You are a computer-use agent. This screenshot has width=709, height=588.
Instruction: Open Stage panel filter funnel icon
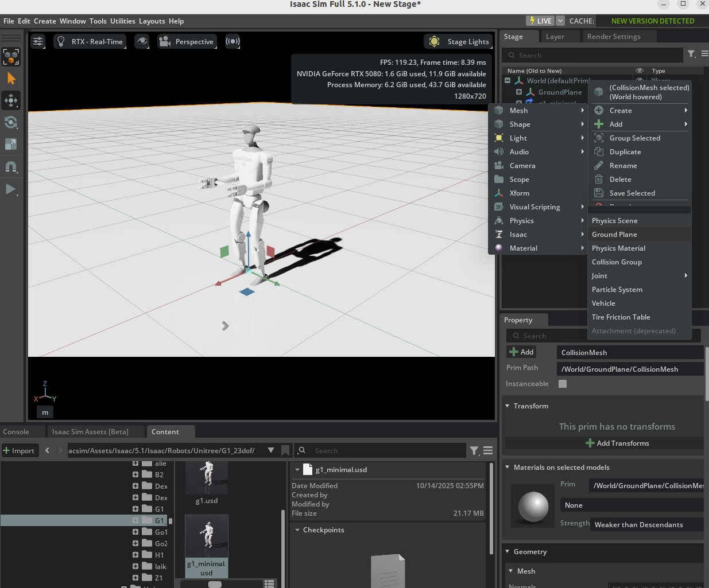click(x=692, y=54)
